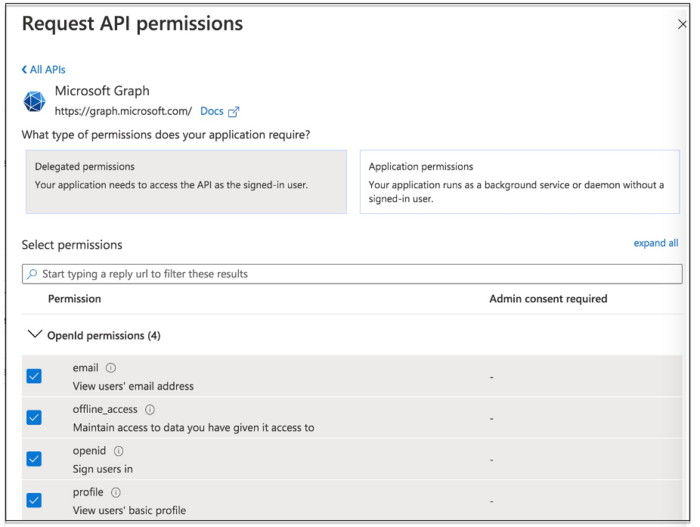Close the Request API permissions panel
The height and width of the screenshot is (527, 700).
click(682, 24)
